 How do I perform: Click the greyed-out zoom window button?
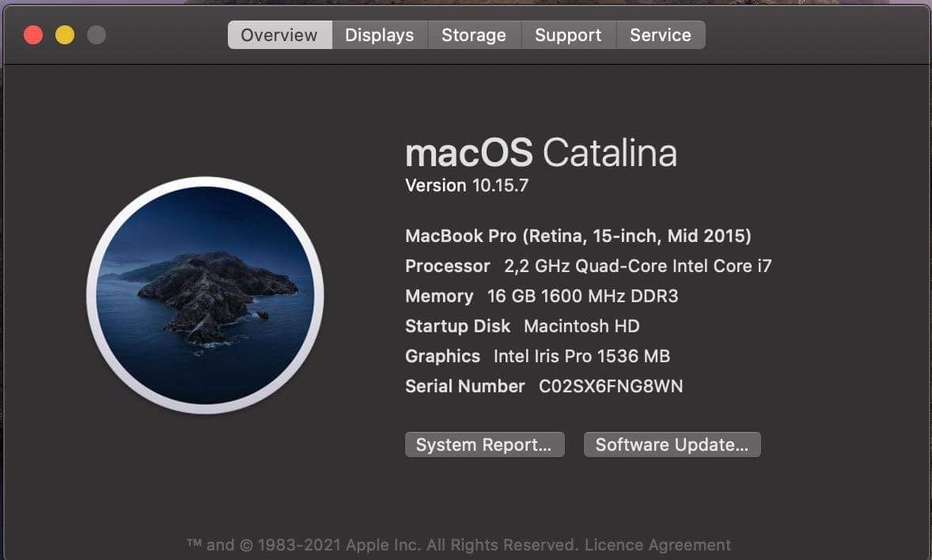(97, 35)
